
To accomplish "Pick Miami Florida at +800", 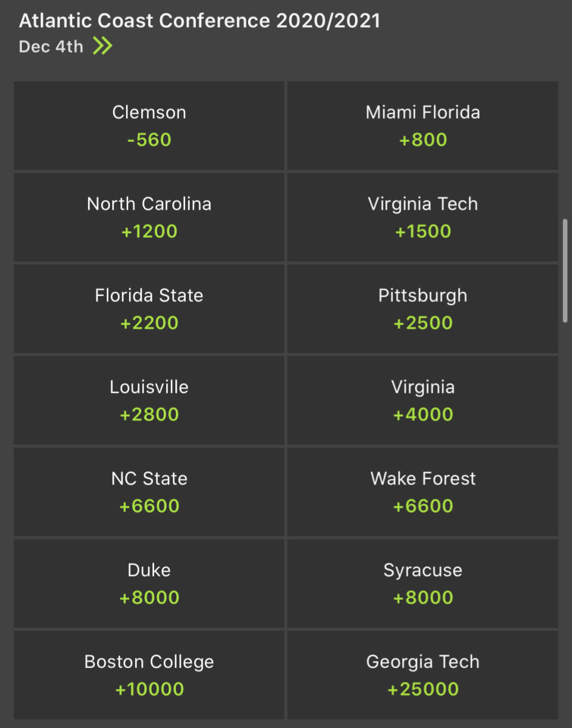I will [423, 126].
